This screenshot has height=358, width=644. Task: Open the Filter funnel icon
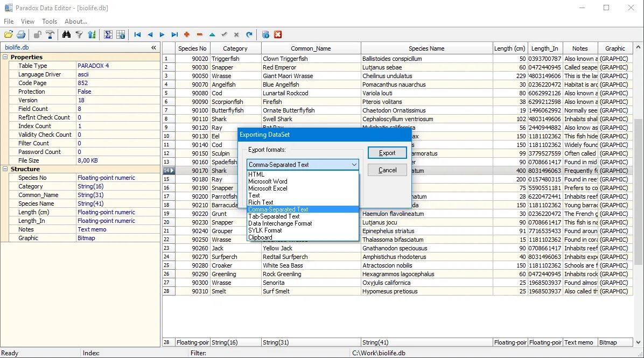(x=79, y=34)
